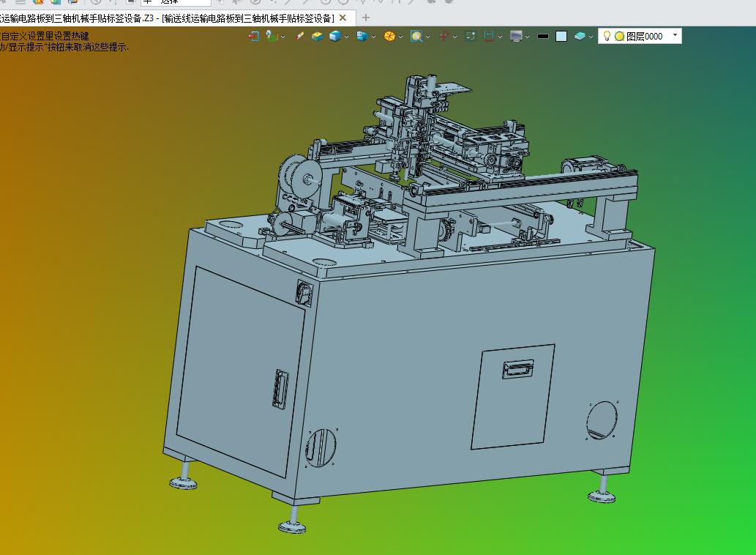Click the regenerate model icon
Image resolution: width=756 pixels, height=555 pixels.
coord(272,36)
